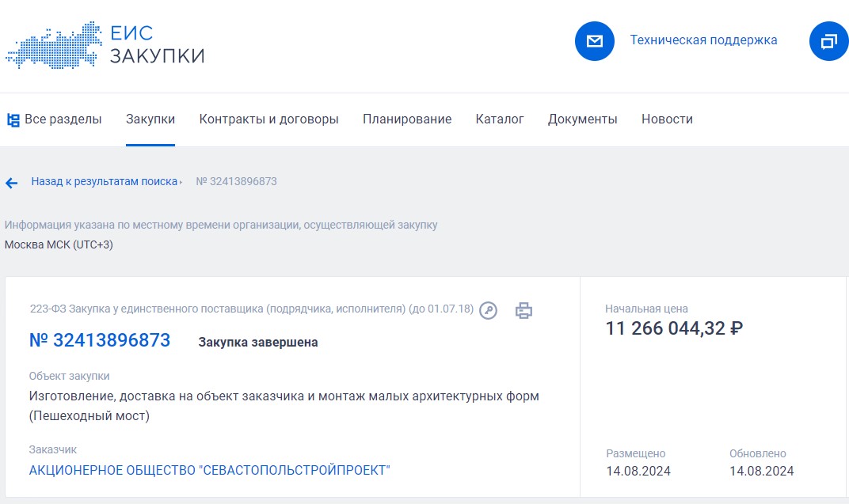Click the Объект закупки label
The height and width of the screenshot is (504, 849).
[70, 376]
